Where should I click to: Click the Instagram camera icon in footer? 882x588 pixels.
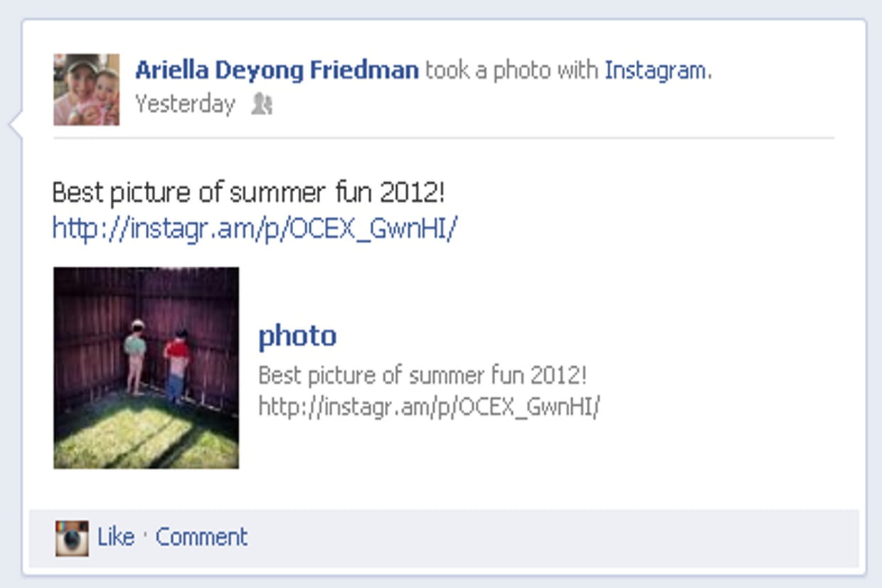72,538
